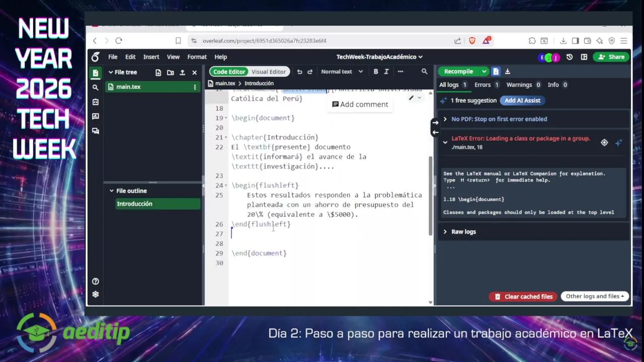
Task: Open Other logs and files dropdown
Action: 595,296
